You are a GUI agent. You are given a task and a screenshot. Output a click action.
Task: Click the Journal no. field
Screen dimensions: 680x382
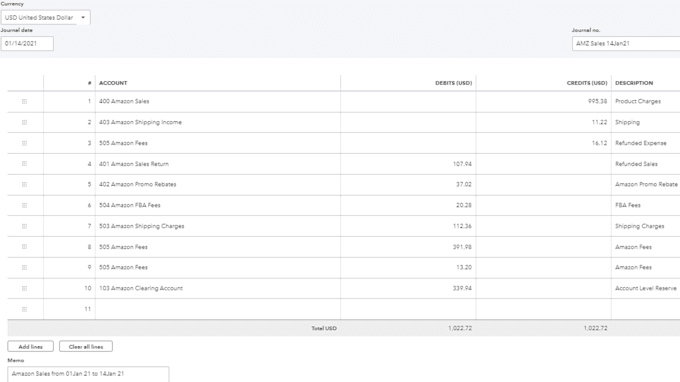click(x=626, y=43)
